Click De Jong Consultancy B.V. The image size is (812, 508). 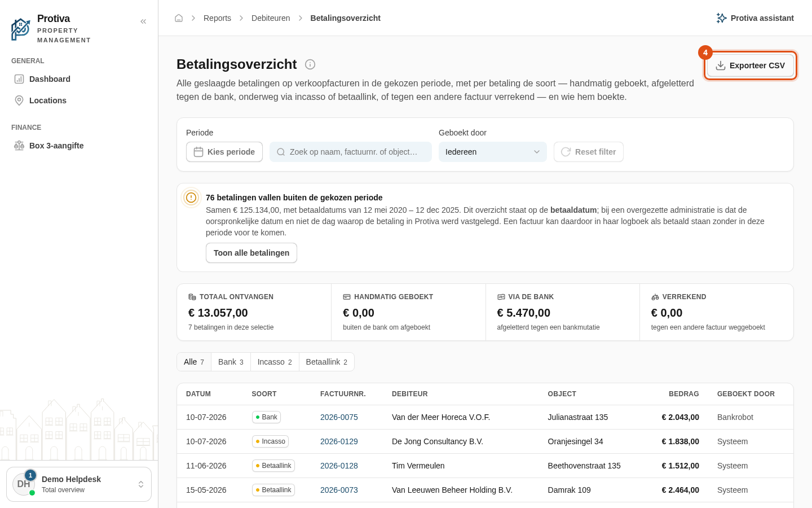point(438,441)
